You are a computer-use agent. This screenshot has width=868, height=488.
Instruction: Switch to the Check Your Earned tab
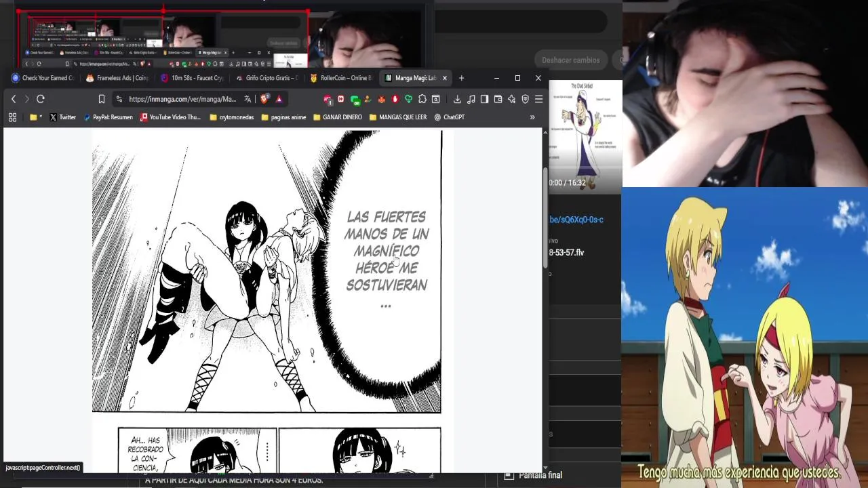(43, 78)
